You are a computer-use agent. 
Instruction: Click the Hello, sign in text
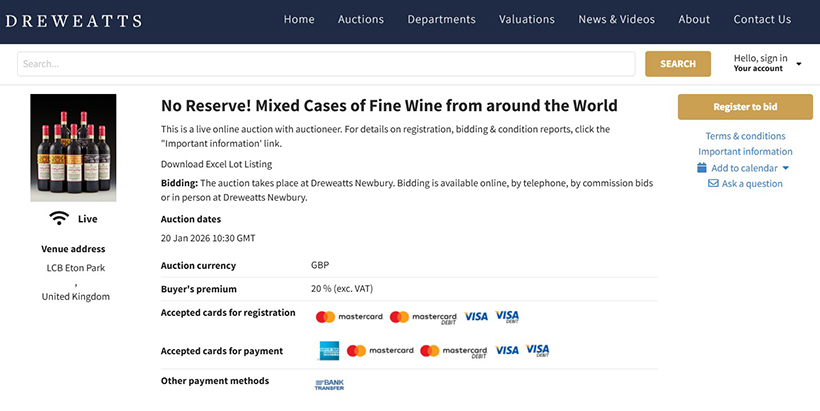click(x=760, y=58)
